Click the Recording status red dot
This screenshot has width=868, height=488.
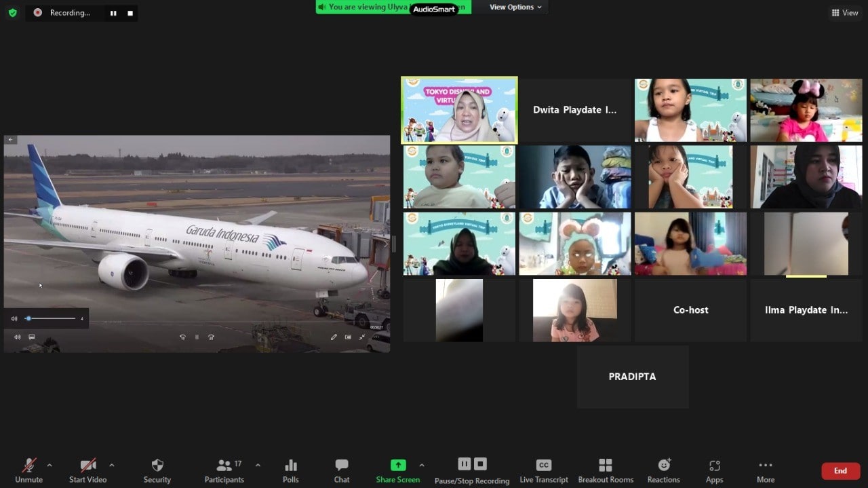pyautogui.click(x=37, y=12)
